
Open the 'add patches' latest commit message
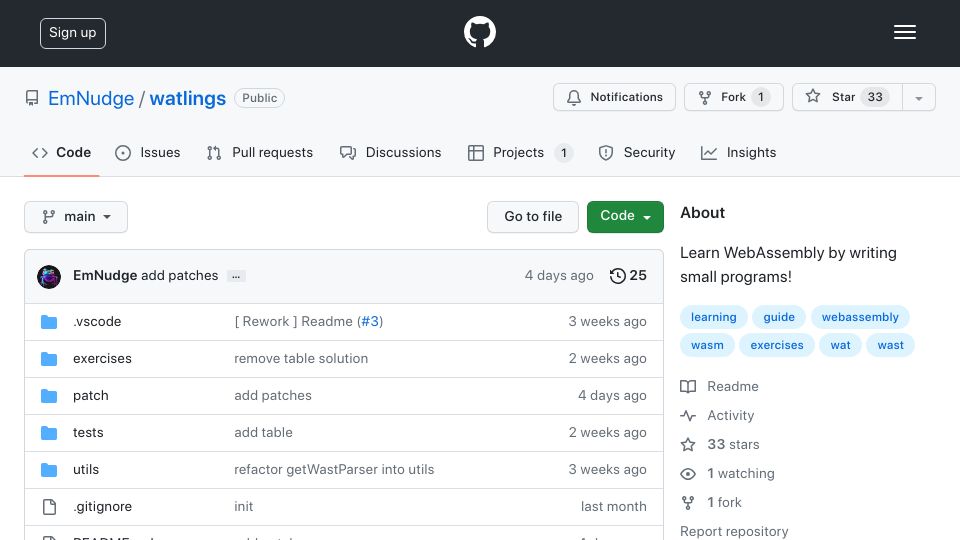pos(179,276)
